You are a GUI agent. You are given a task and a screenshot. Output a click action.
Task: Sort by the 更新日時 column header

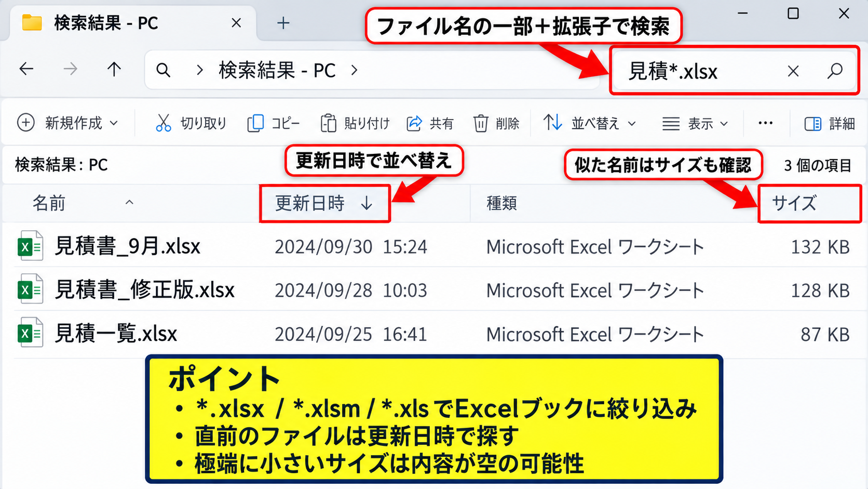324,203
